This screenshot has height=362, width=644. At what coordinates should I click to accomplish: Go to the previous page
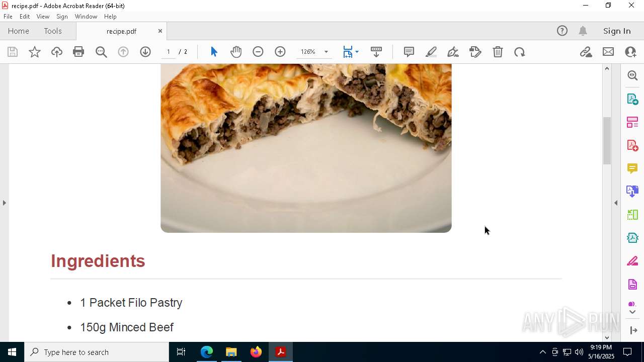(123, 52)
